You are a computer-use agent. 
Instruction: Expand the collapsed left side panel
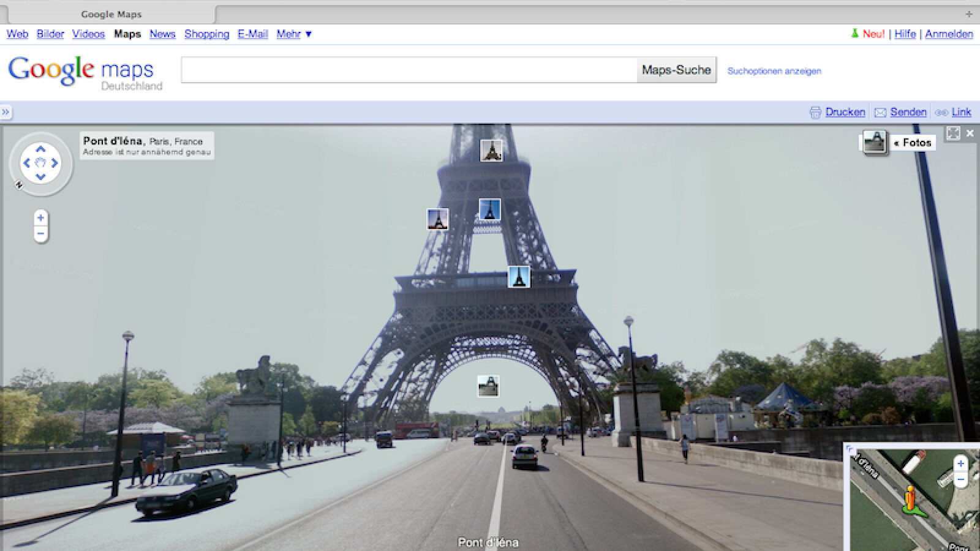[6, 112]
